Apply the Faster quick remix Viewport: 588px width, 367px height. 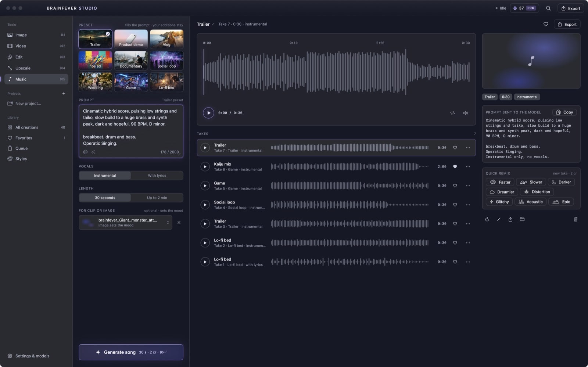tap(500, 182)
